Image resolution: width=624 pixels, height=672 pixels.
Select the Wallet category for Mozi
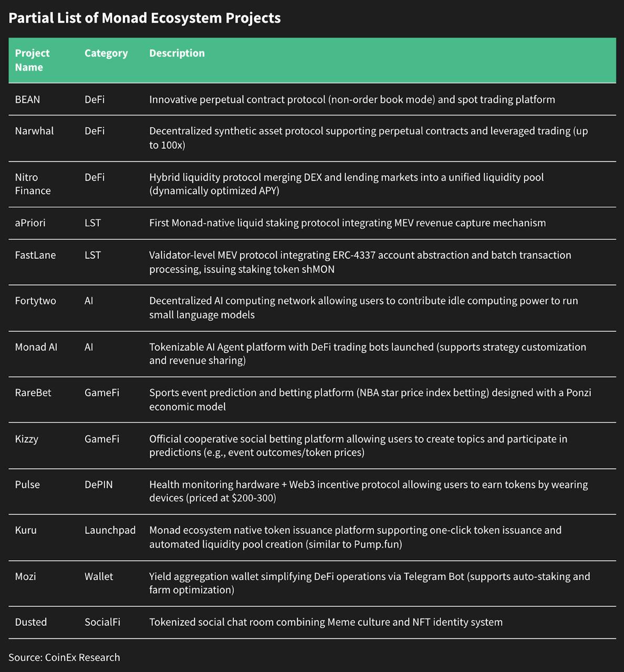pyautogui.click(x=99, y=576)
